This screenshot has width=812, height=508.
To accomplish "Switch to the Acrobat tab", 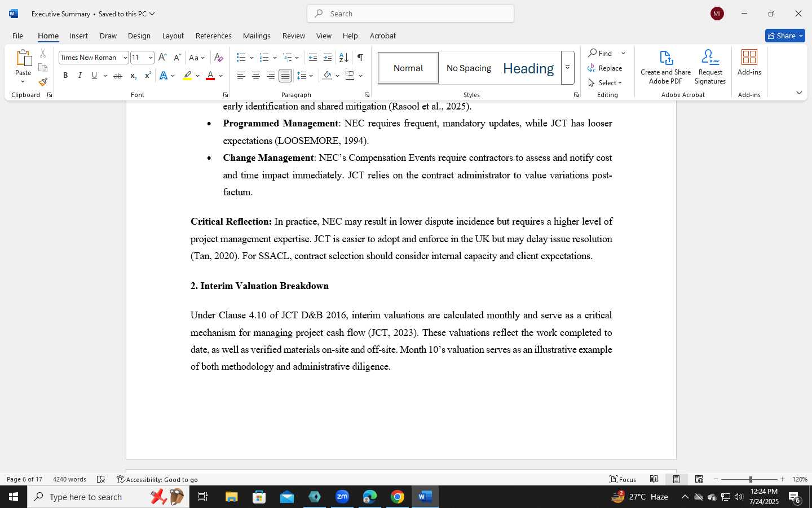I will [383, 36].
